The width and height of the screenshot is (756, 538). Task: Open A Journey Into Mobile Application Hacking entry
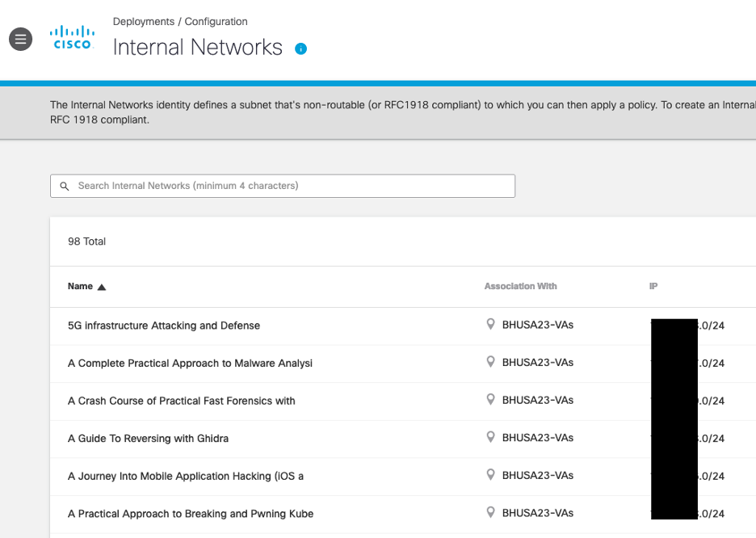pos(186,476)
